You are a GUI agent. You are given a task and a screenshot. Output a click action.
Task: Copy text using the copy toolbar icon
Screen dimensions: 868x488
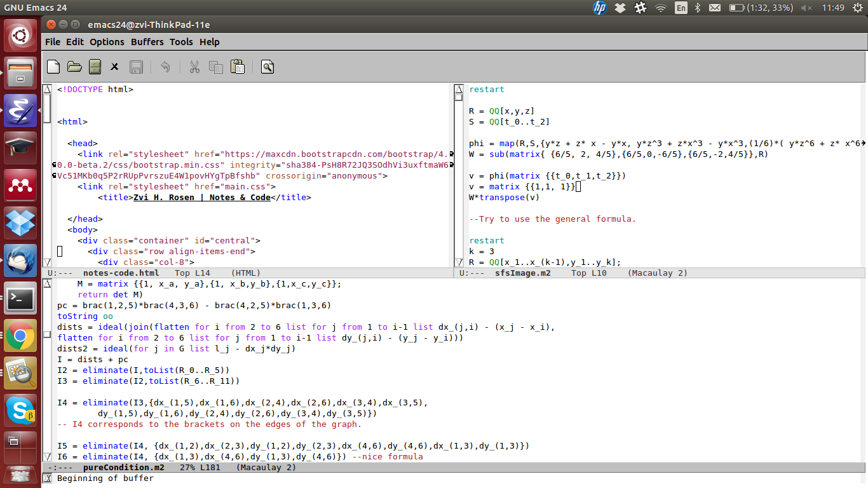(216, 66)
